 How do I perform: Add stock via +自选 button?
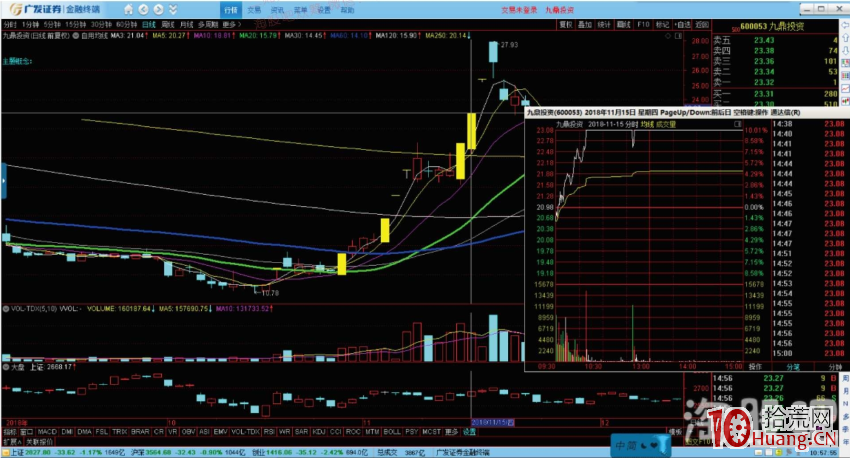pos(682,24)
